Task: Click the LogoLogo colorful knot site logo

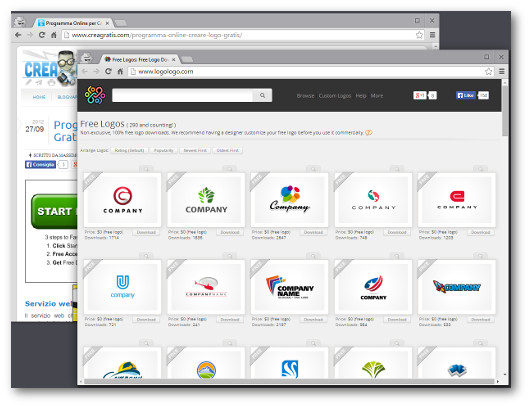Action: 95,95
